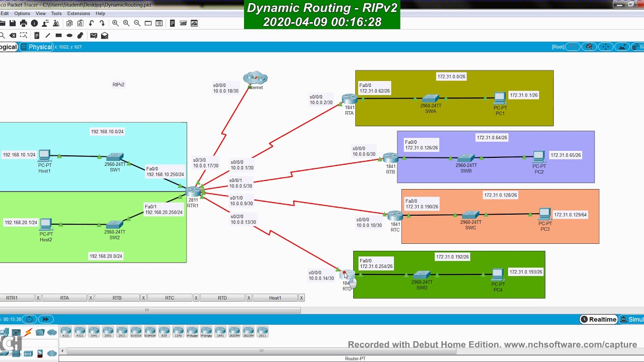
Task: Click the Zoom Out magnifier
Action: [x=137, y=23]
